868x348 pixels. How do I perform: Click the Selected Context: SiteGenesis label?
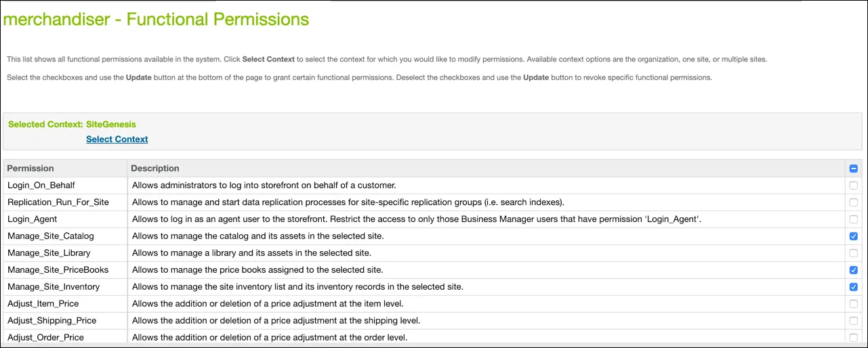(x=72, y=125)
